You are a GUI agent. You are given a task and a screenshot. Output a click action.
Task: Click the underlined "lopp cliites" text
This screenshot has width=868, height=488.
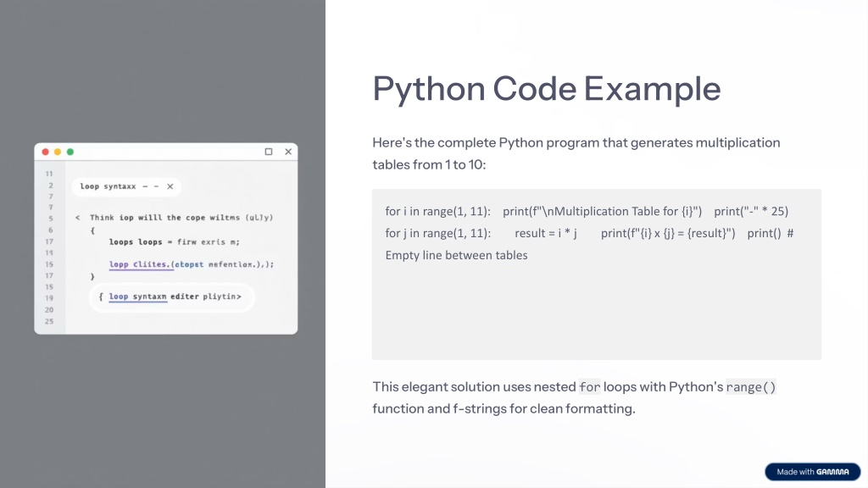[x=139, y=264]
